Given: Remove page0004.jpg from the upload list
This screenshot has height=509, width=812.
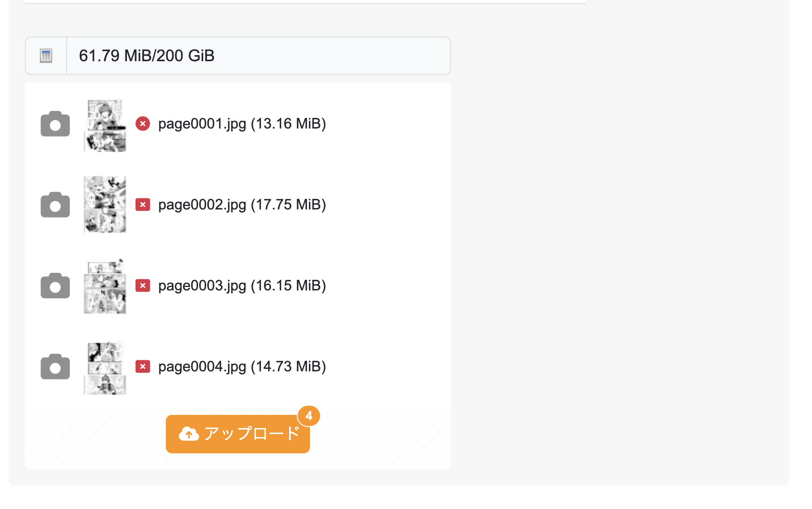Looking at the screenshot, I should [x=143, y=366].
